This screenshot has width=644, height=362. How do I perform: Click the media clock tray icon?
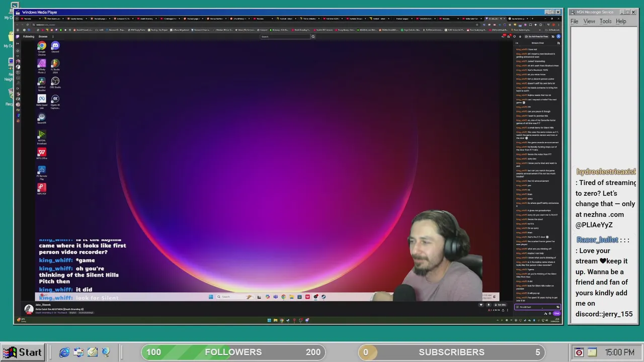(579, 352)
